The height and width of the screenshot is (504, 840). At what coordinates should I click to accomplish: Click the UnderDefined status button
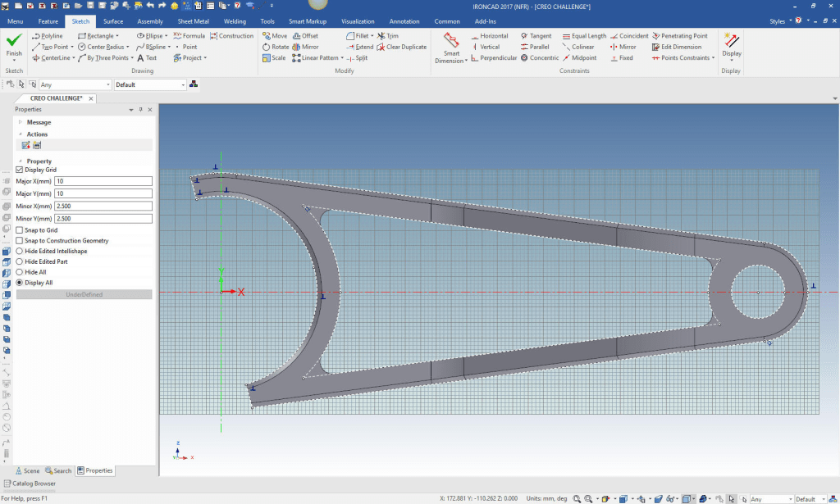point(84,294)
